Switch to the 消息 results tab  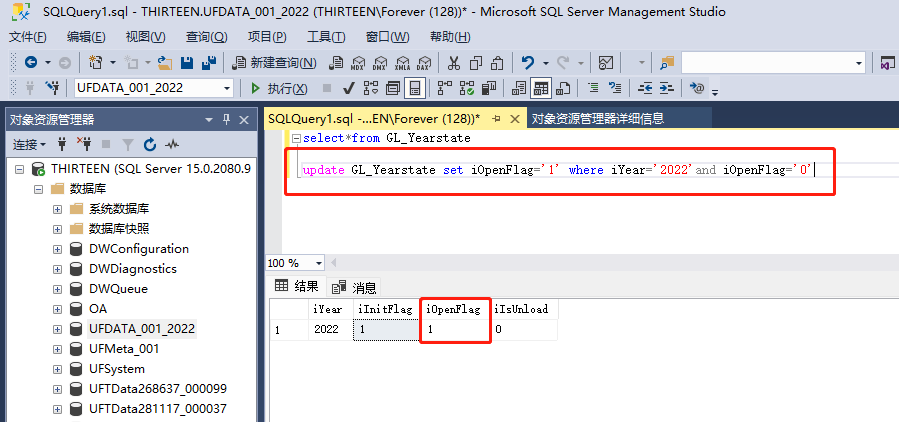[354, 287]
